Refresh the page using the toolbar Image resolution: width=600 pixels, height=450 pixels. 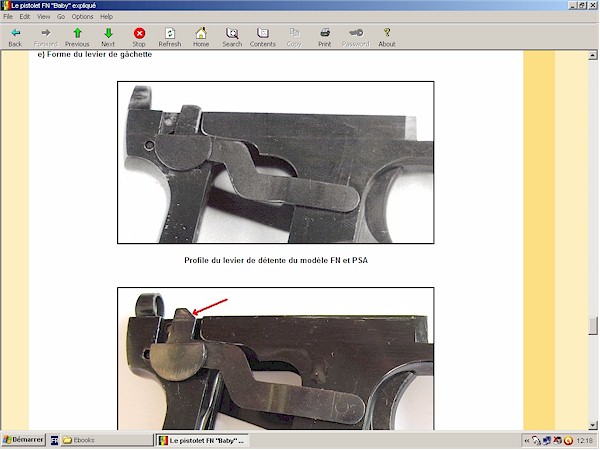pos(170,37)
